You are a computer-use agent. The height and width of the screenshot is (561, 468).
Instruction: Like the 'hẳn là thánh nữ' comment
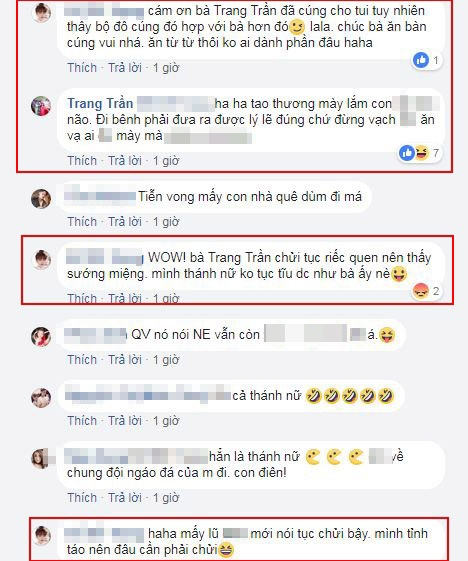point(82,498)
